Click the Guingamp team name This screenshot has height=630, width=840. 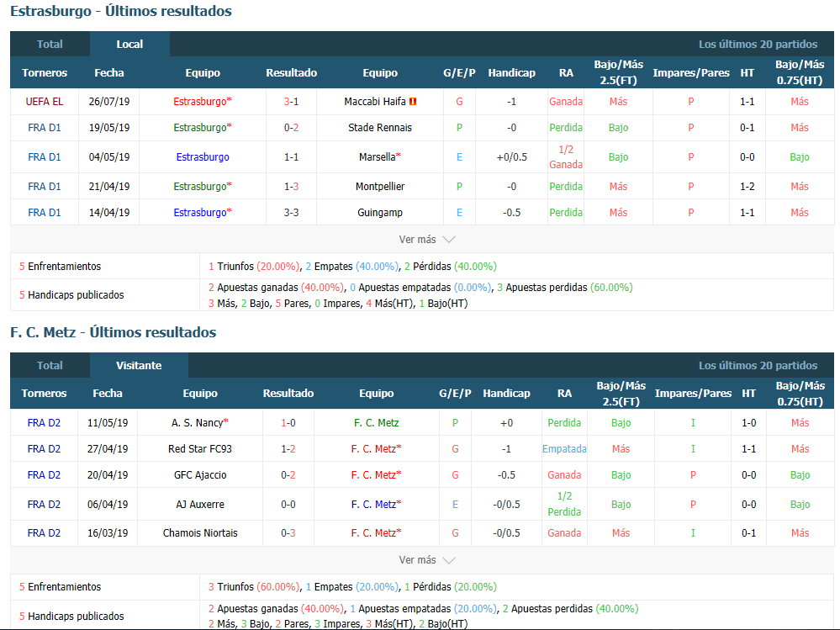click(380, 212)
